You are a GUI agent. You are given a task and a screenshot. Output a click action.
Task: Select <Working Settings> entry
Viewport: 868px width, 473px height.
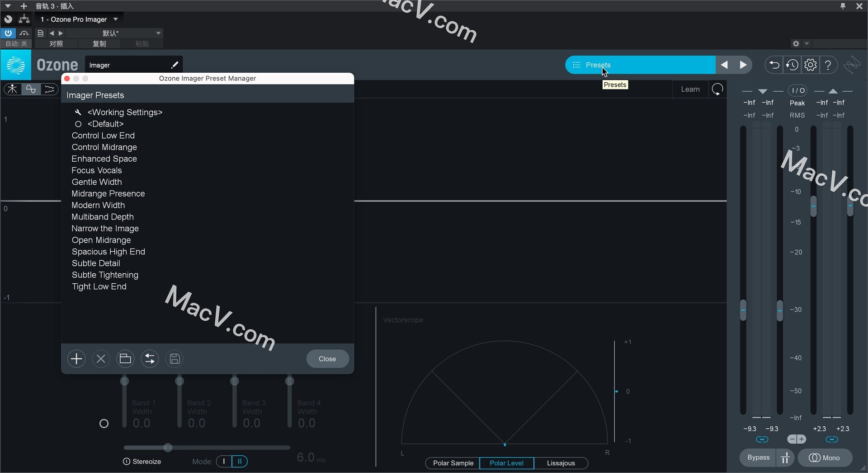point(125,112)
